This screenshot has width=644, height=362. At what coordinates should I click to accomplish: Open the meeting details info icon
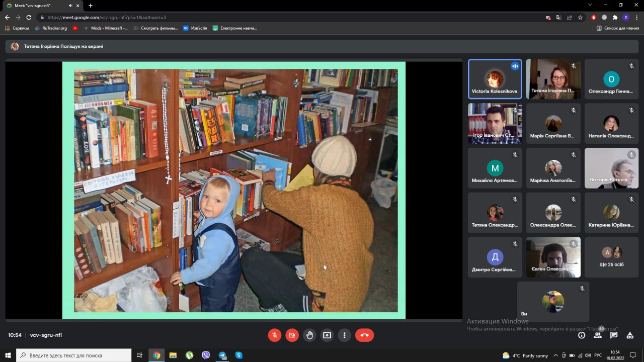click(x=582, y=335)
